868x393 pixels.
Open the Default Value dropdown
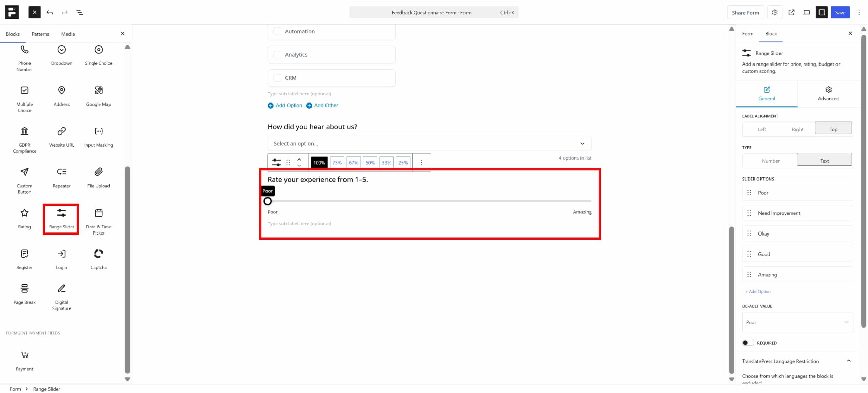coord(797,322)
